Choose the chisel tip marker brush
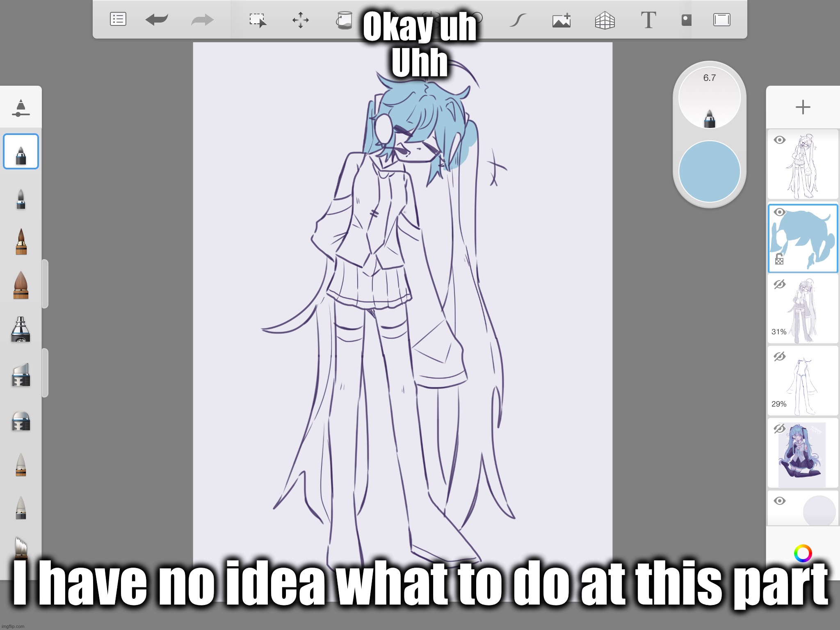 [x=21, y=375]
